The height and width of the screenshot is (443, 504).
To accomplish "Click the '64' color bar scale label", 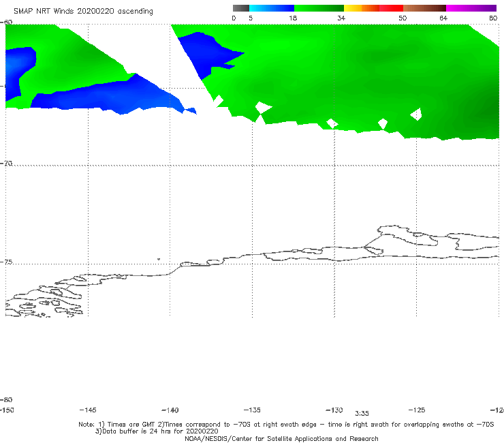I will coord(443,18).
